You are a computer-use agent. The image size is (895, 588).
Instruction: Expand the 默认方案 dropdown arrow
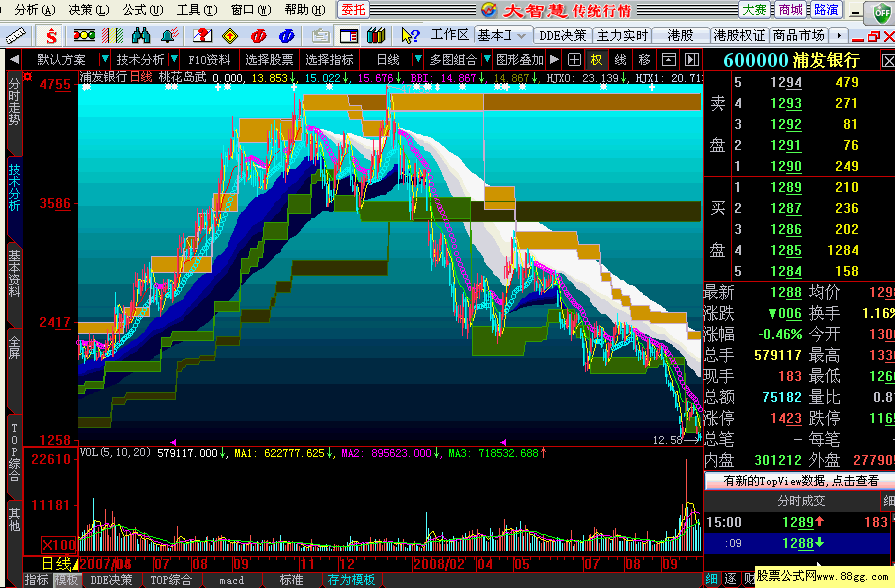pos(104,59)
